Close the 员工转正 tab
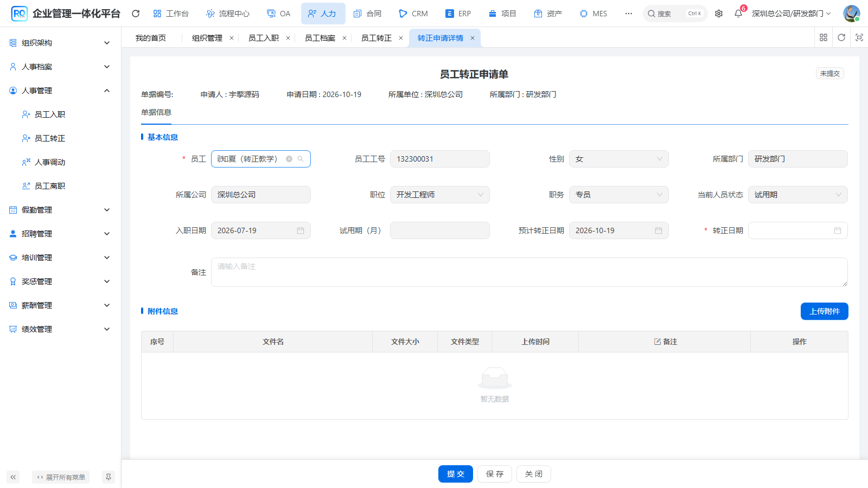 point(401,38)
